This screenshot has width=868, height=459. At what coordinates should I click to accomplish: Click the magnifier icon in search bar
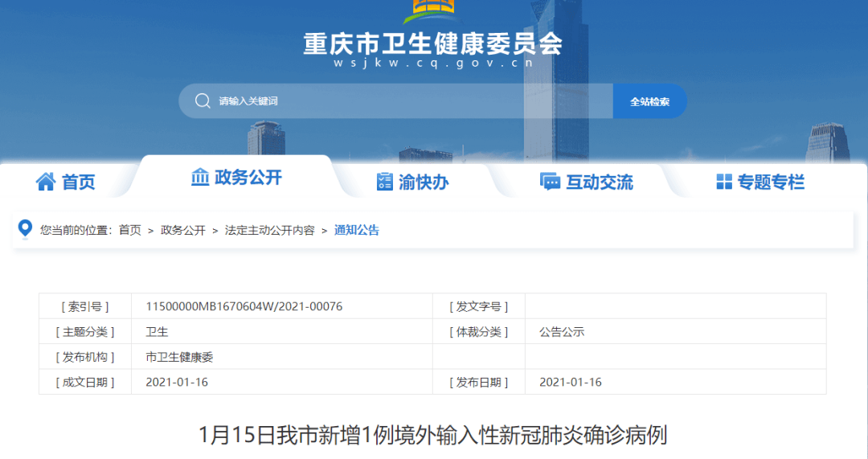(x=203, y=100)
